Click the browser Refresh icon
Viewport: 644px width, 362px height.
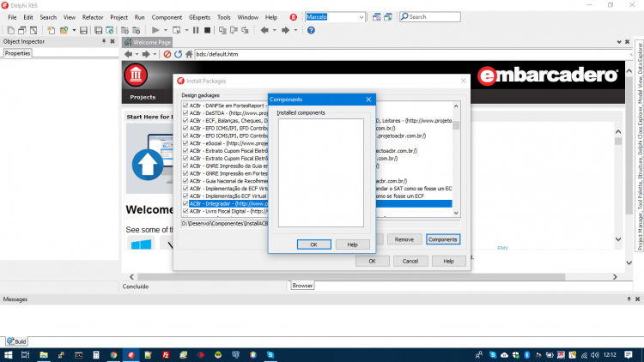178,54
